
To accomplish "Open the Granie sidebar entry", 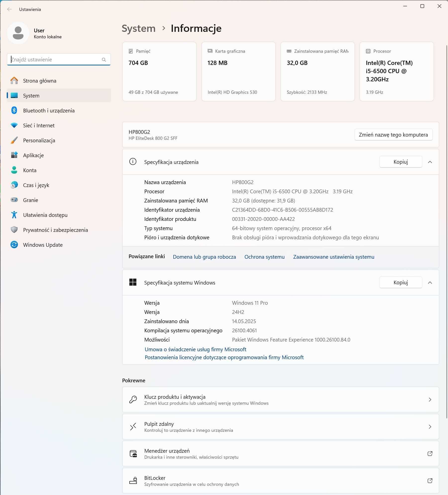I will coord(59,200).
